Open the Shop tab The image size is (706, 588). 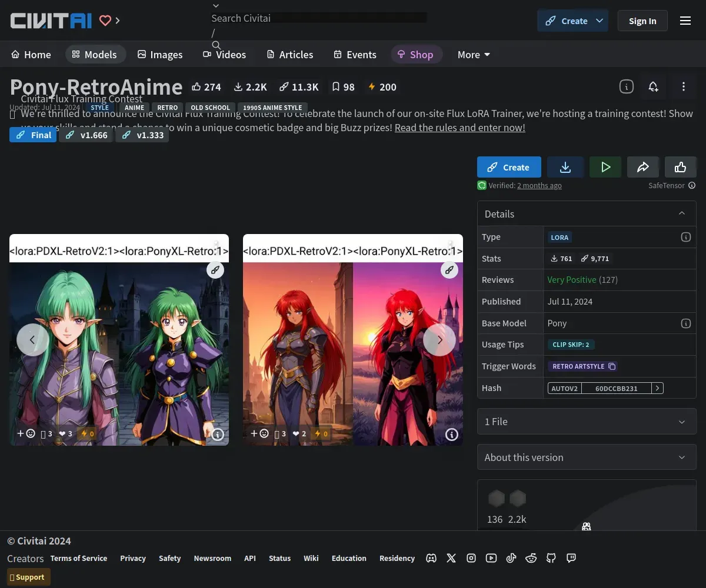(416, 55)
